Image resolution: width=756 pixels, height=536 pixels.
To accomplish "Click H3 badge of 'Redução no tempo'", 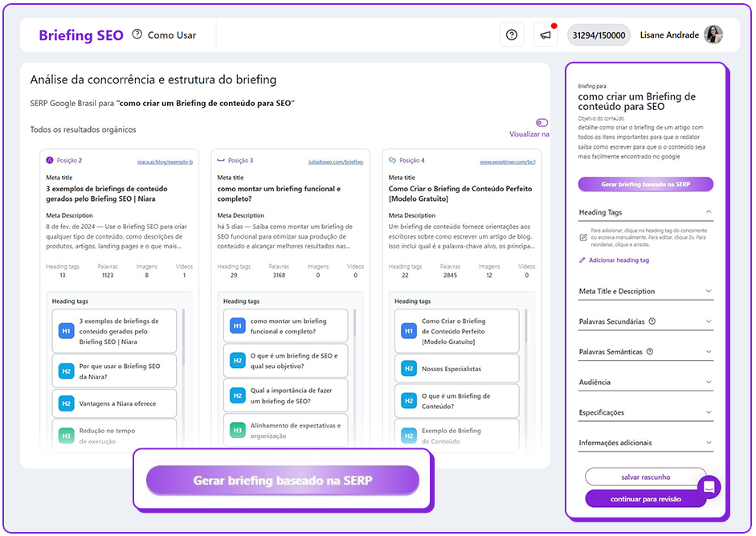I will [66, 436].
